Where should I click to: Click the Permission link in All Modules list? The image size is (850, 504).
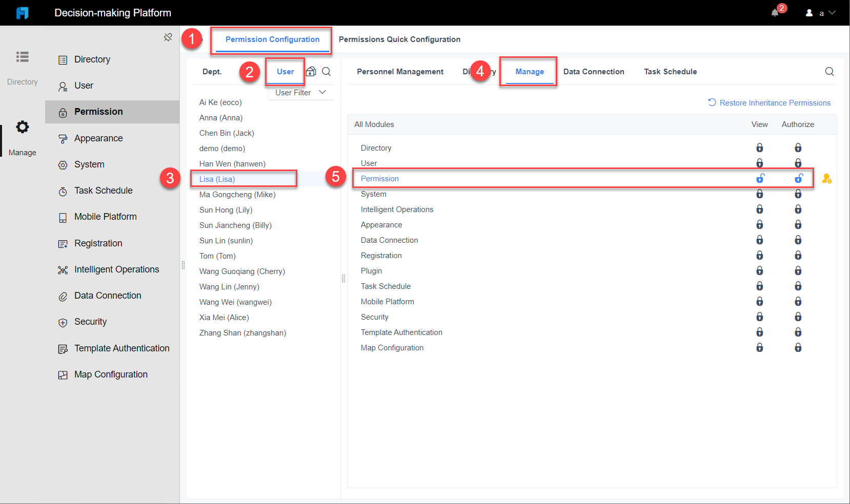pos(379,178)
